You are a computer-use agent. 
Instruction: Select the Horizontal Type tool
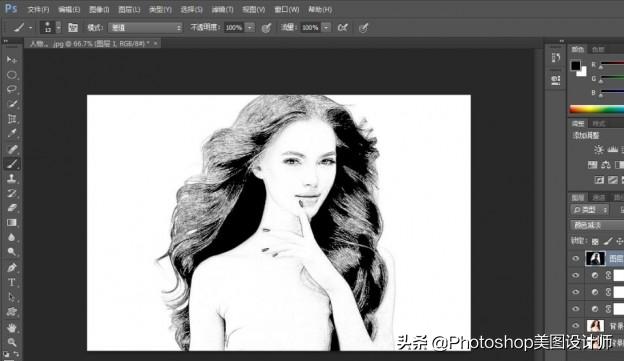tap(12, 282)
